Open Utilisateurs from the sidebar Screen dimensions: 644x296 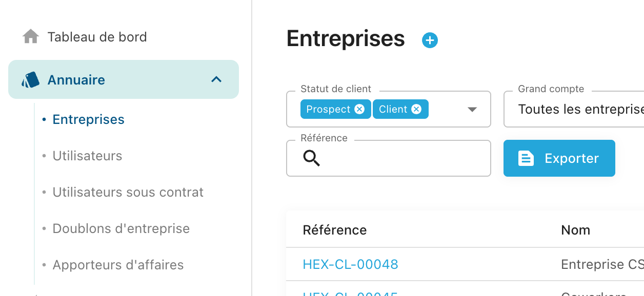coord(87,156)
